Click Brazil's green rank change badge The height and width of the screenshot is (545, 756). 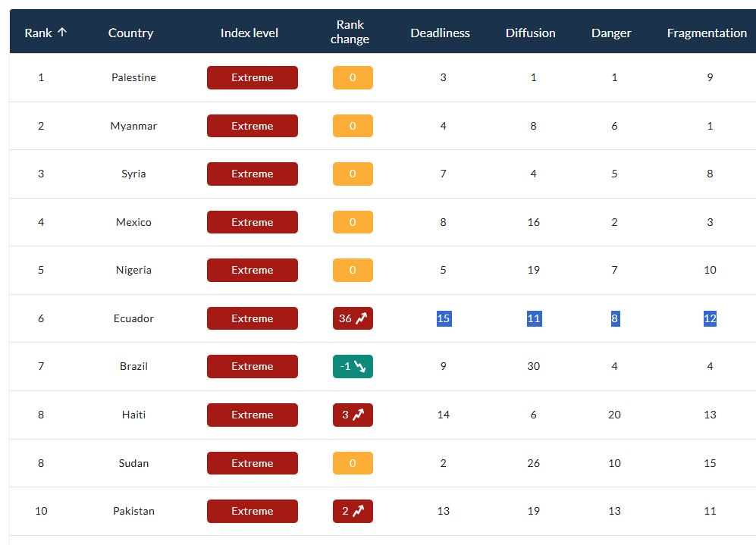(353, 367)
